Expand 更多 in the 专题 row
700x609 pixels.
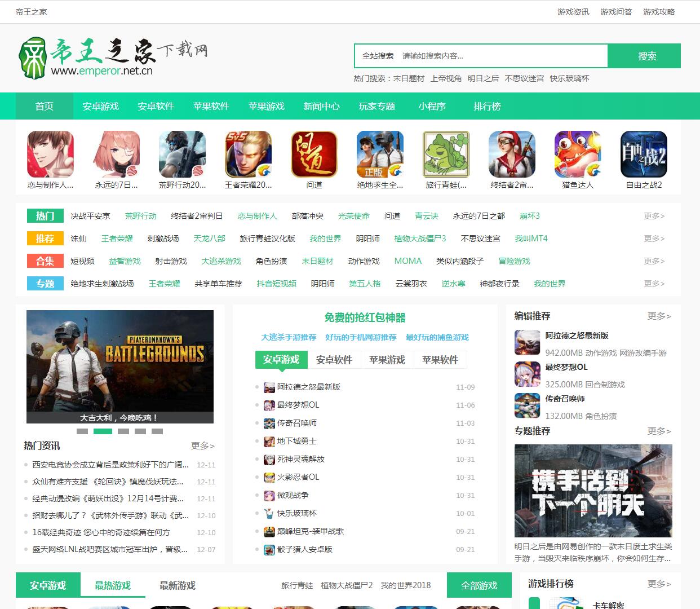tap(654, 284)
